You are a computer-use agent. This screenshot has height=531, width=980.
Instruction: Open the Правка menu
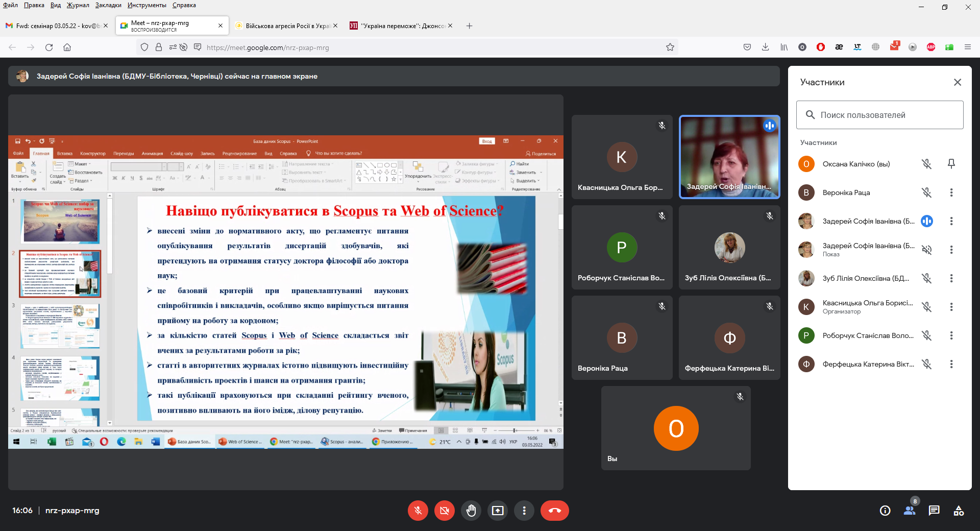click(34, 5)
